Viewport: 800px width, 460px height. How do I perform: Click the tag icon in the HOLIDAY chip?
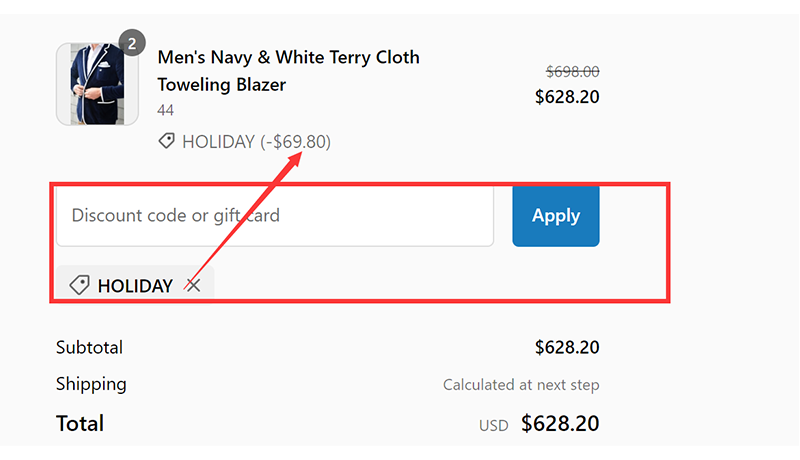click(x=79, y=285)
